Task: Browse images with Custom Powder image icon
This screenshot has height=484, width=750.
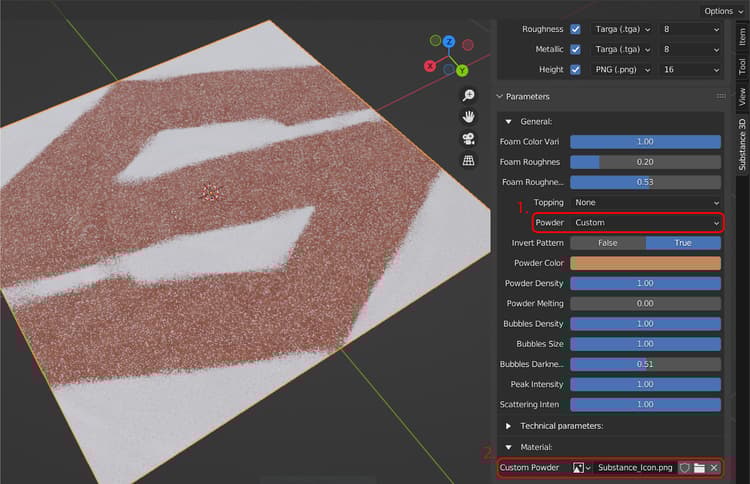Action: pyautogui.click(x=581, y=467)
